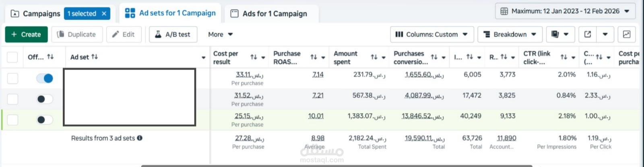Sort by the Ad set column arrows
This screenshot has width=644, height=167.
coord(95,57)
